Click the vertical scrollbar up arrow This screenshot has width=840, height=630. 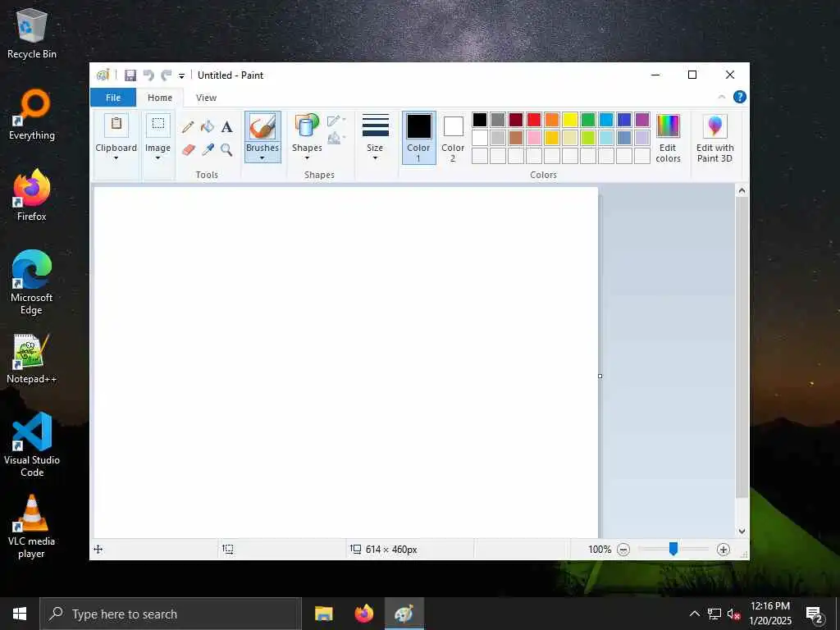pyautogui.click(x=742, y=190)
